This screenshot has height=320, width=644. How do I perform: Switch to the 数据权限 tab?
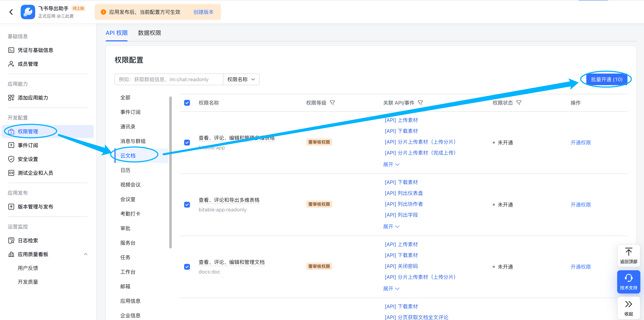[149, 33]
